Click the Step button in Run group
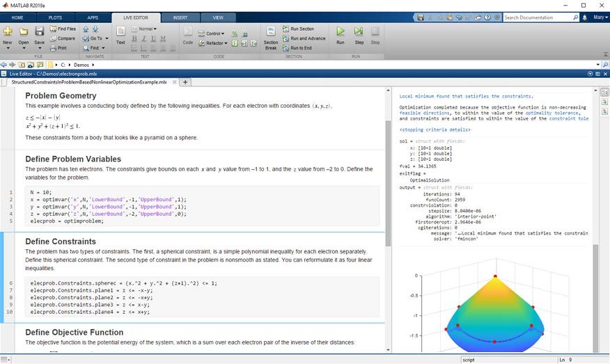The width and height of the screenshot is (610, 364). [x=359, y=35]
